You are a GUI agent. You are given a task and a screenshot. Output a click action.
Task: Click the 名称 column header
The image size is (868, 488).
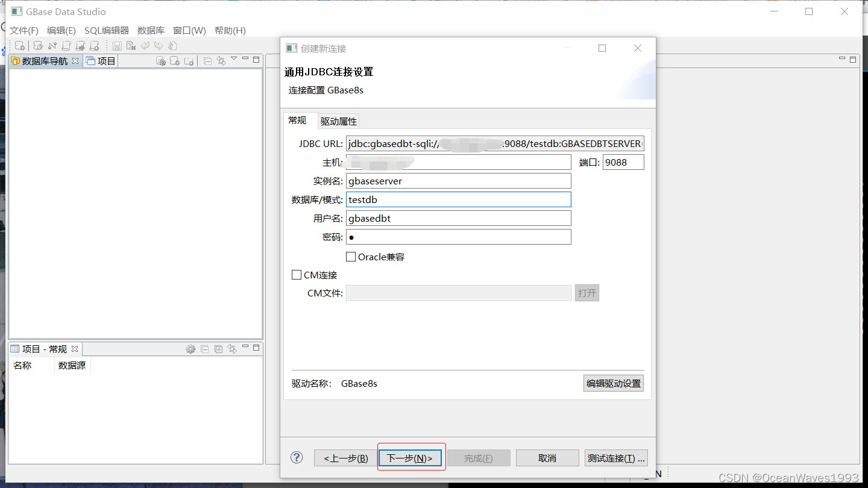tap(33, 365)
